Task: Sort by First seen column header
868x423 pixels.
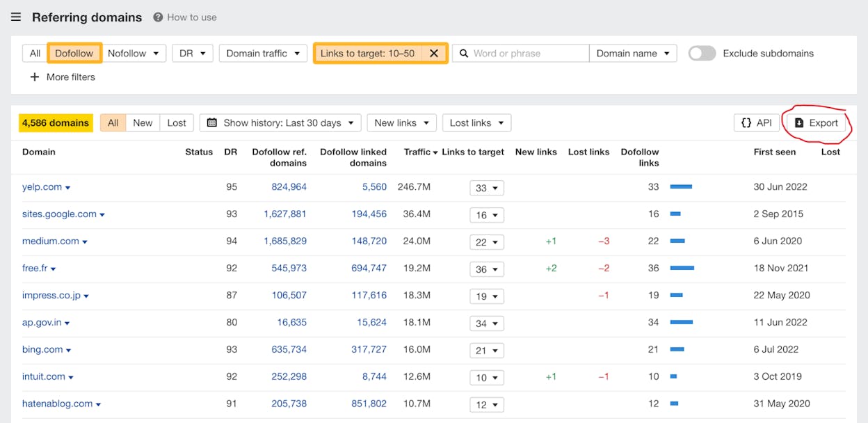Action: (774, 152)
